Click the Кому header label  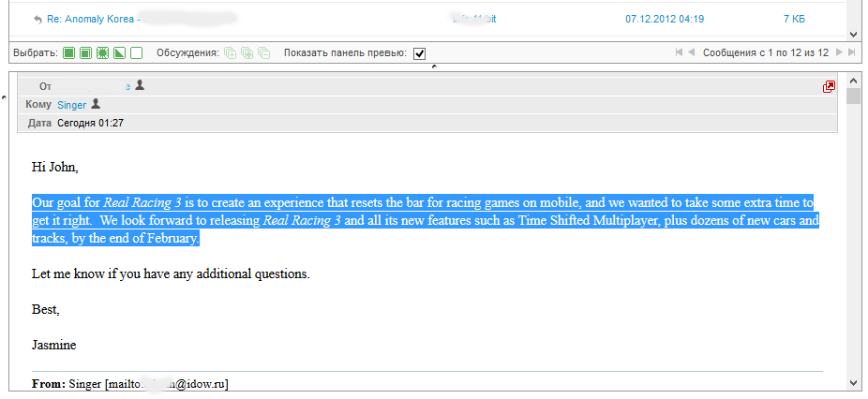coord(38,104)
